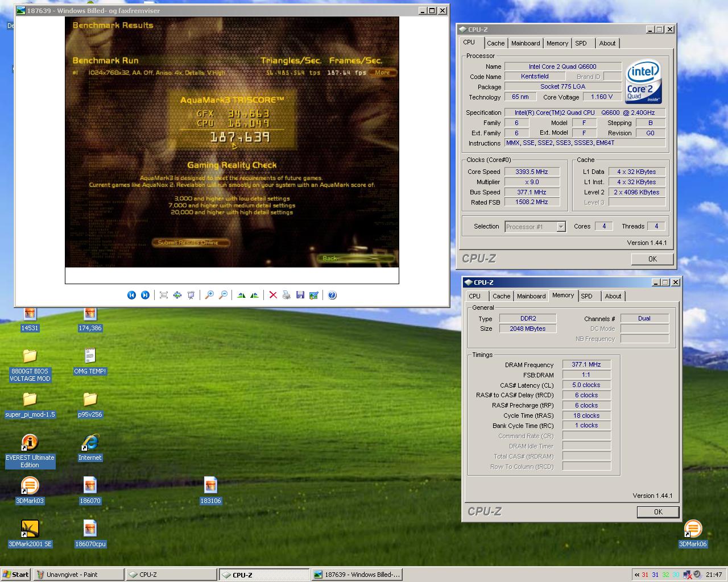Print the image from viewer toolbar
This screenshot has width=728, height=582.
287,295
